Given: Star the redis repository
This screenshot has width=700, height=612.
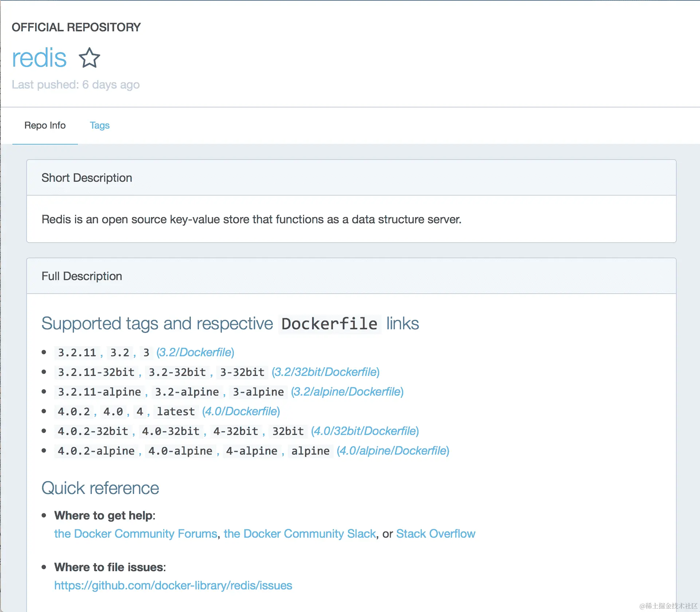Looking at the screenshot, I should click(89, 58).
